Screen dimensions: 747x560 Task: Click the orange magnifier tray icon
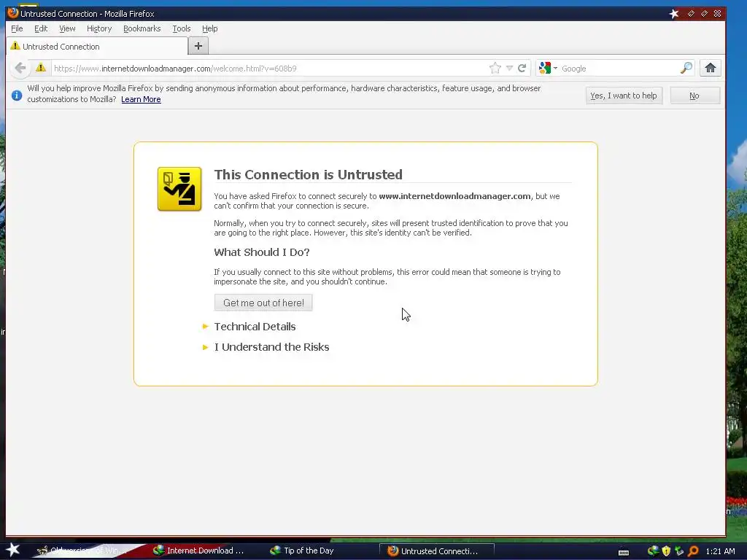coord(693,551)
